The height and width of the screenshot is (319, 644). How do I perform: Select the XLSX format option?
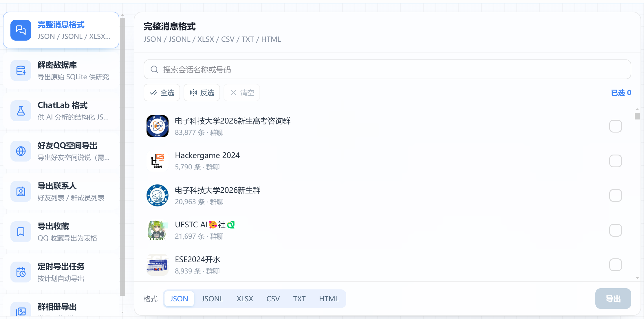coord(245,299)
